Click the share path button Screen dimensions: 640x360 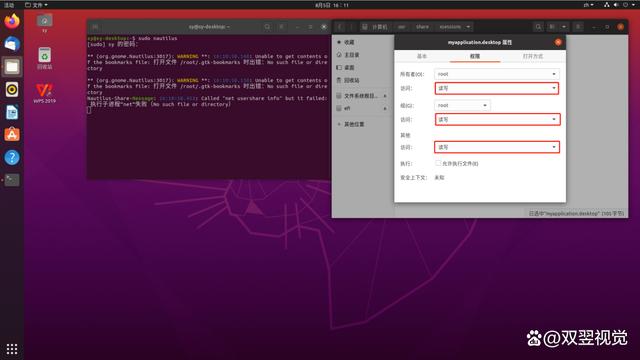(422, 27)
